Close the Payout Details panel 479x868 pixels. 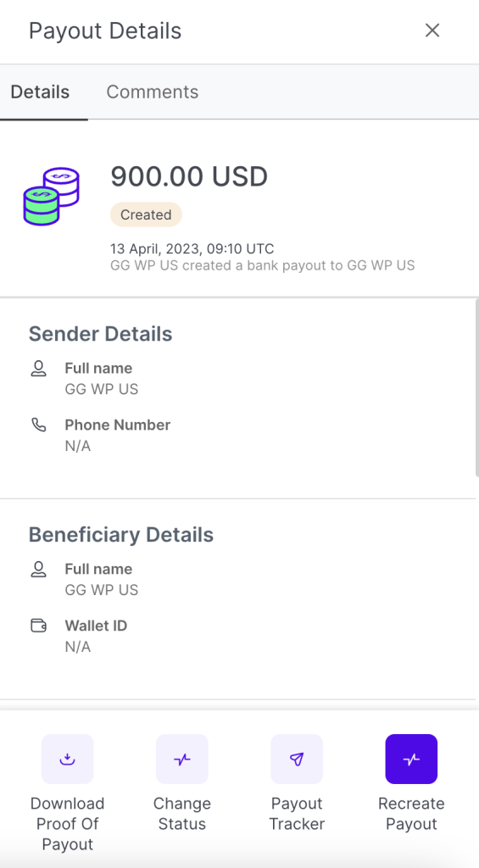pyautogui.click(x=432, y=31)
